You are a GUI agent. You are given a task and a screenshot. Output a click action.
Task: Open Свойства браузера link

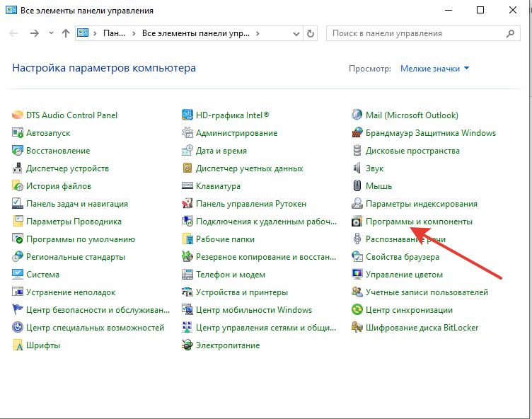pos(403,257)
